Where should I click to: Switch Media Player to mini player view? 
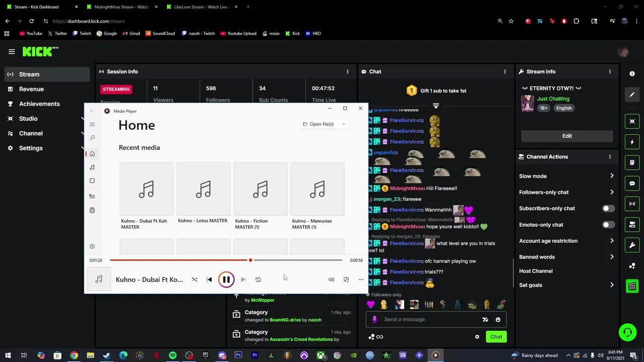click(346, 280)
